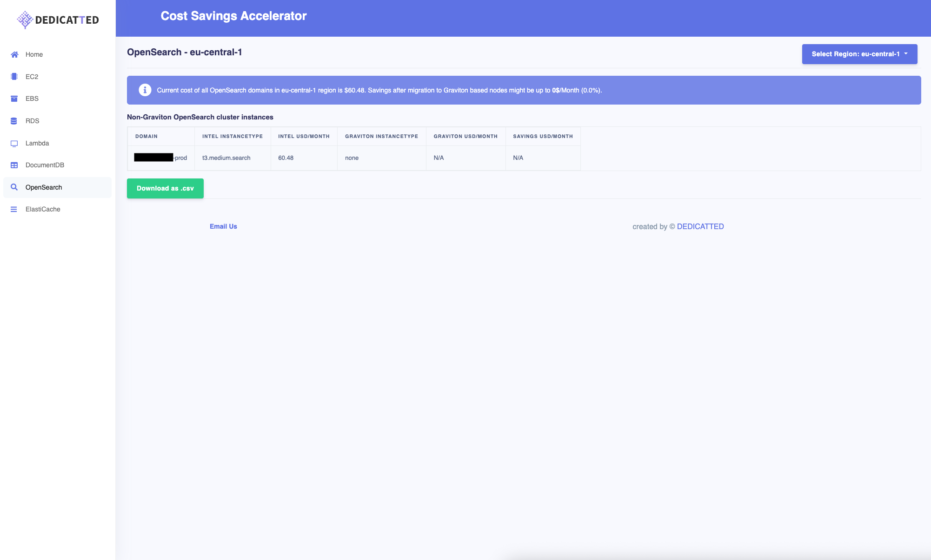This screenshot has width=931, height=560.
Task: Click the GRAVITON USD/MONTH column header
Action: coord(465,136)
